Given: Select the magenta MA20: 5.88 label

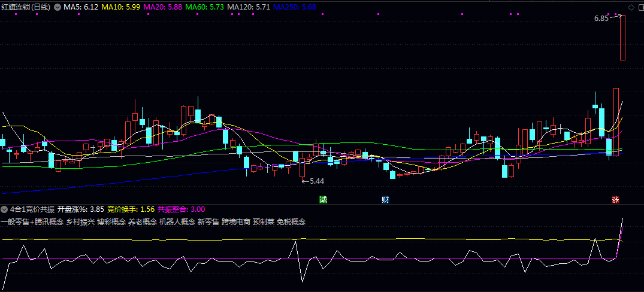Looking at the screenshot, I should click(x=162, y=7).
